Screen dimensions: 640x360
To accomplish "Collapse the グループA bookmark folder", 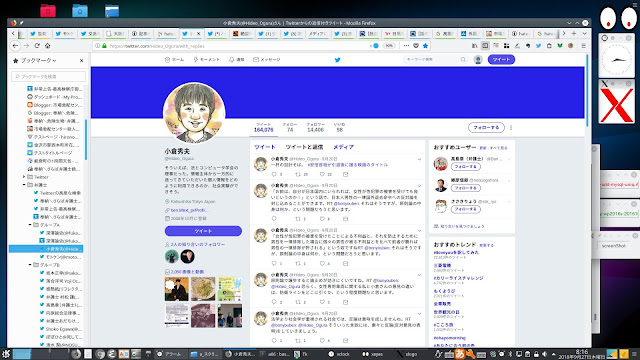I will 30,225.
